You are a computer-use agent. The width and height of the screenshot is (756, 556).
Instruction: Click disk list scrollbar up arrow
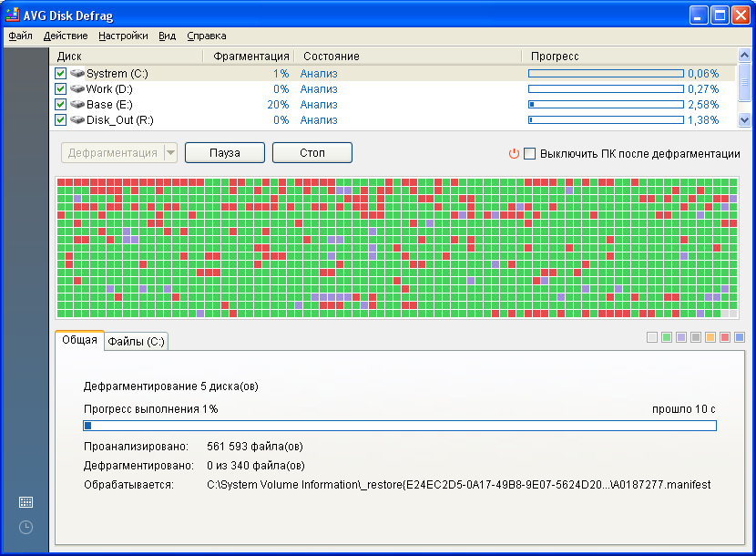[744, 55]
